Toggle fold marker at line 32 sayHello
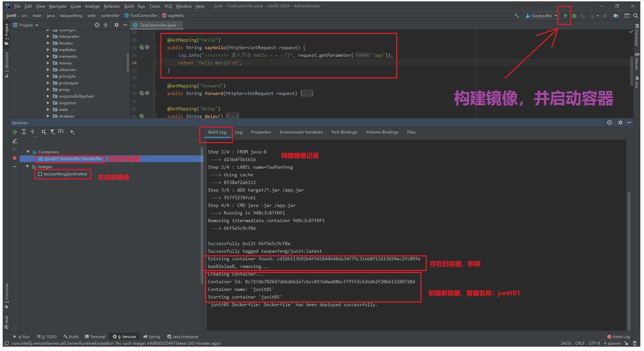The height and width of the screenshot is (351, 644). coord(154,47)
